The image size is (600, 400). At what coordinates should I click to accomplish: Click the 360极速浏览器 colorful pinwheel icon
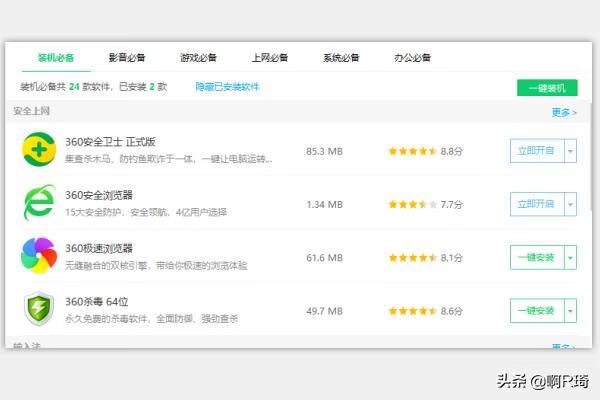click(x=40, y=257)
